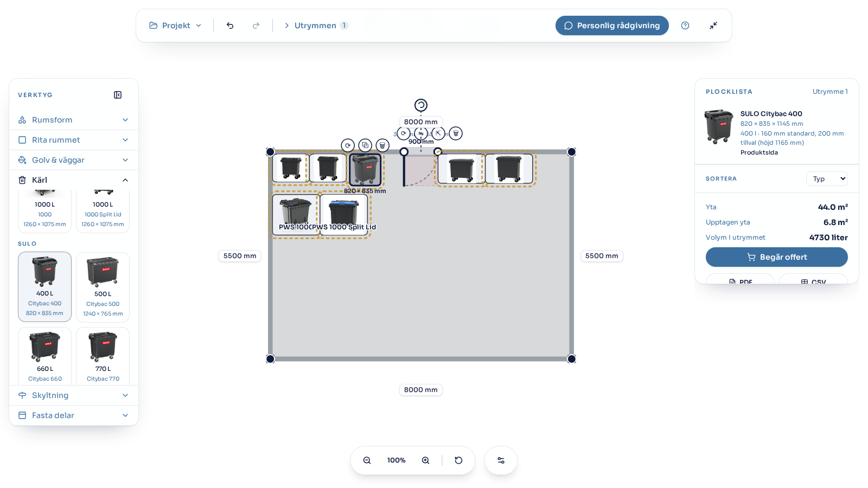Click the room rotate handle above 8000 mm

tap(421, 105)
